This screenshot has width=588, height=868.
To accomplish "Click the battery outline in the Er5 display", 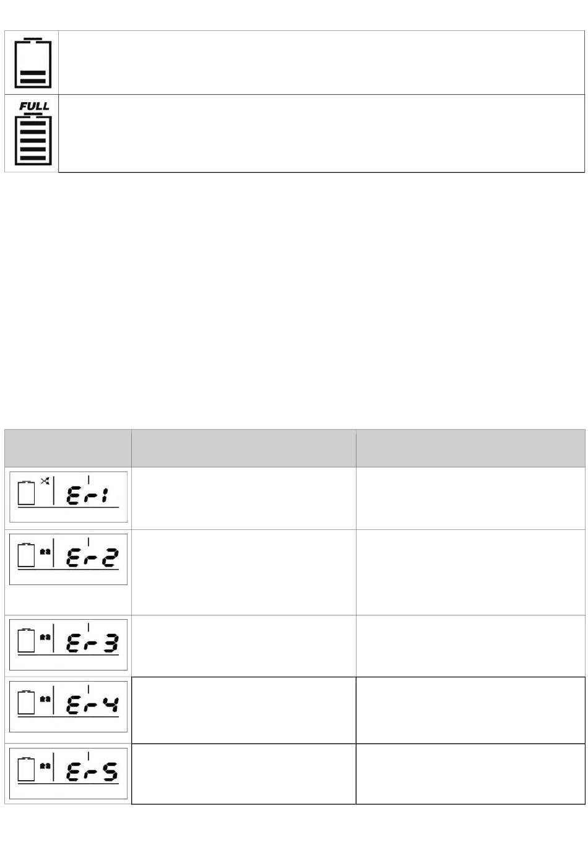I will pyautogui.click(x=27, y=768).
